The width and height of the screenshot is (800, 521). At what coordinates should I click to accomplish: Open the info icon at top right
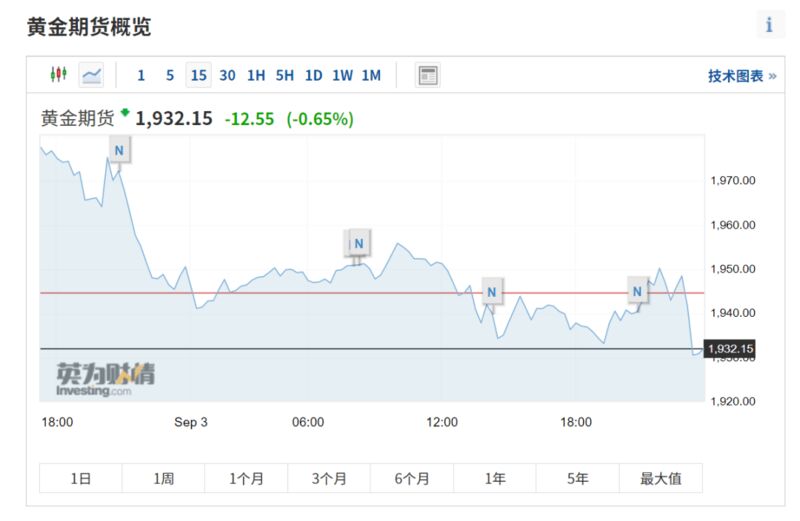[x=769, y=24]
